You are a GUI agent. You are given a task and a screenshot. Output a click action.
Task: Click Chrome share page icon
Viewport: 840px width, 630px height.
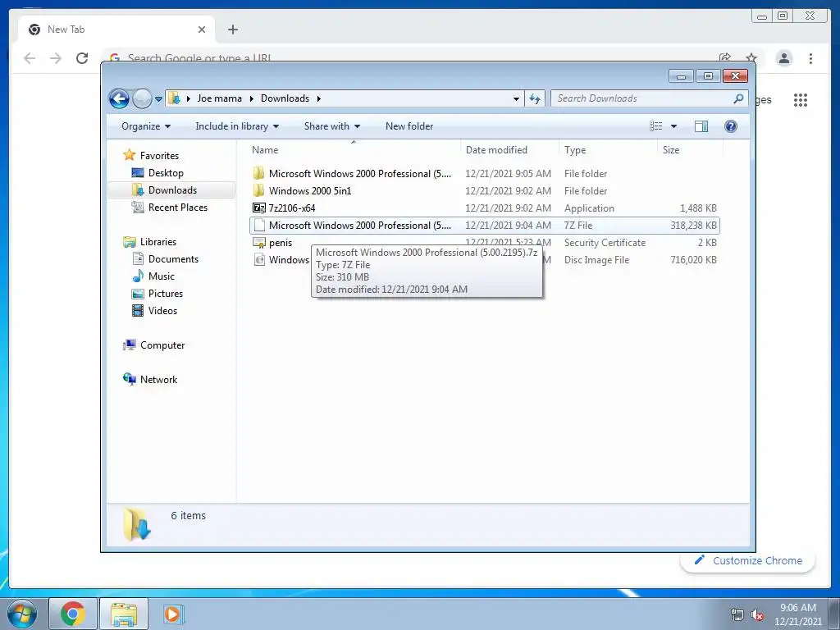pyautogui.click(x=725, y=57)
